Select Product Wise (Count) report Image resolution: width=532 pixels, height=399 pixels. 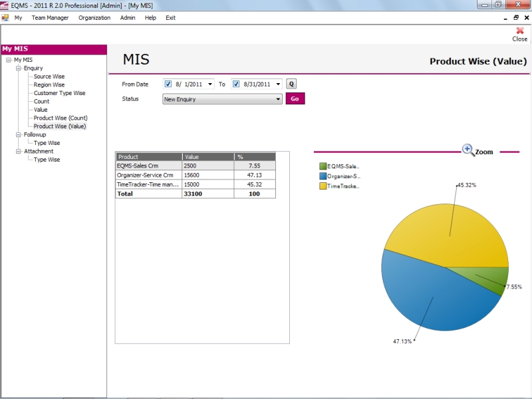point(61,118)
